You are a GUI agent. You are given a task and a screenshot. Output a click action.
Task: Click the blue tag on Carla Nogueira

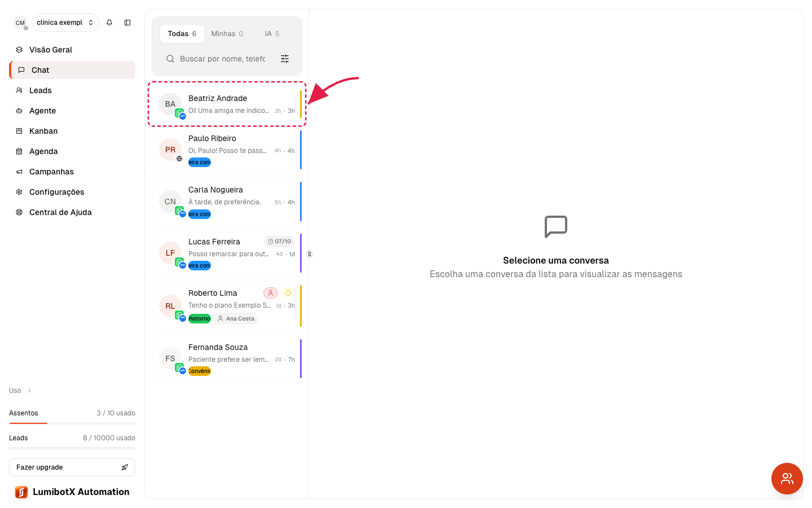pos(200,214)
